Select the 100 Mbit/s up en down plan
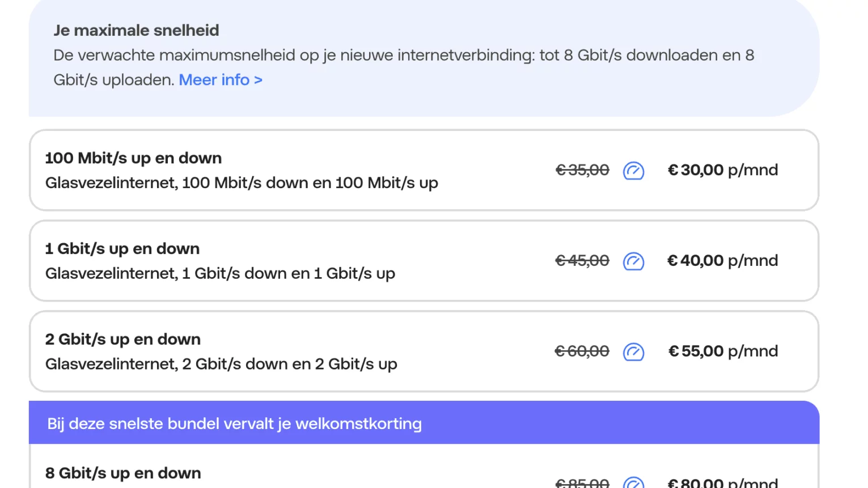 point(133,158)
